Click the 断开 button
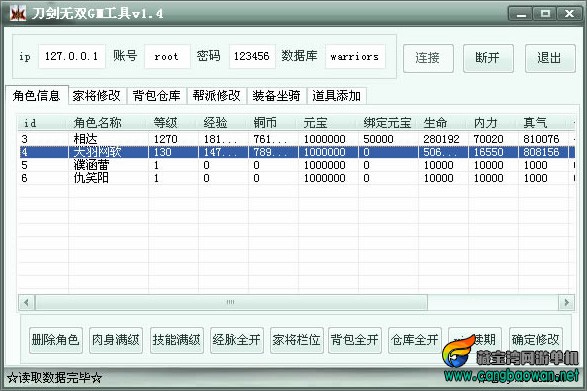Image resolution: width=587 pixels, height=391 pixels. 488,58
